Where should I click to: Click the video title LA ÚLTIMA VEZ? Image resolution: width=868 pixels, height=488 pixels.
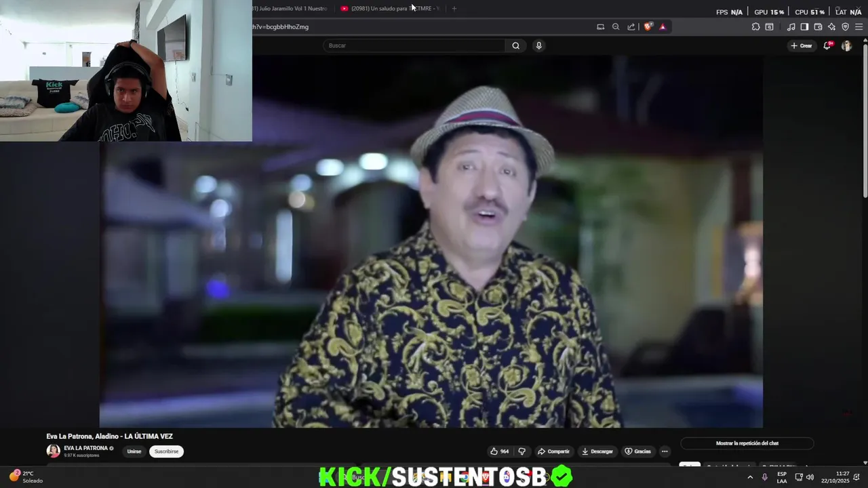[x=109, y=436]
